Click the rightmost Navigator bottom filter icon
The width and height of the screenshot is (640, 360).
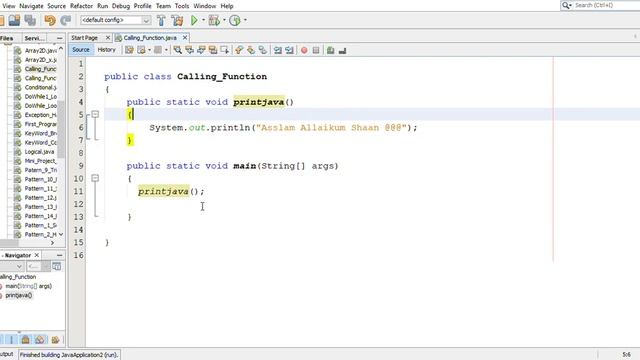tap(55, 340)
